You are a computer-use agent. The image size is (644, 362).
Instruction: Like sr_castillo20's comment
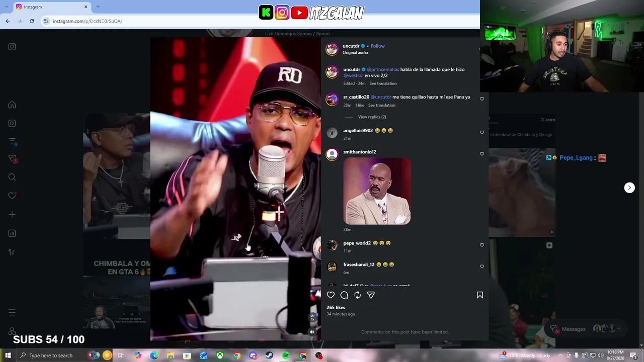point(482,99)
